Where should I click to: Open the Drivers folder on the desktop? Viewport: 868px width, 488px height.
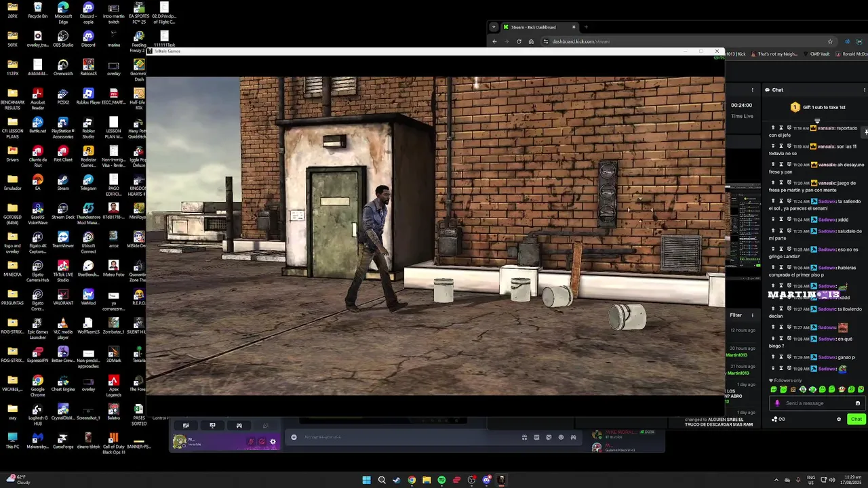point(13,153)
